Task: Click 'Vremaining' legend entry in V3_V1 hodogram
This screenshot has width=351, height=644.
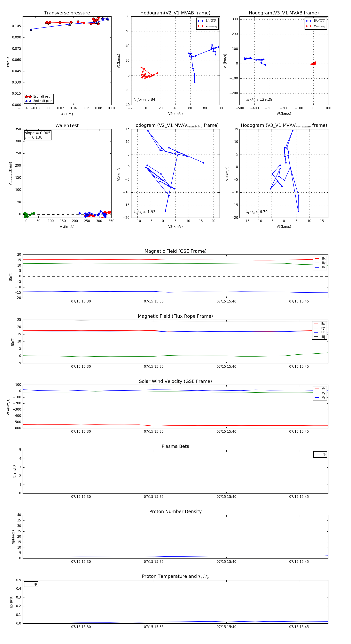Action: pyautogui.click(x=316, y=26)
